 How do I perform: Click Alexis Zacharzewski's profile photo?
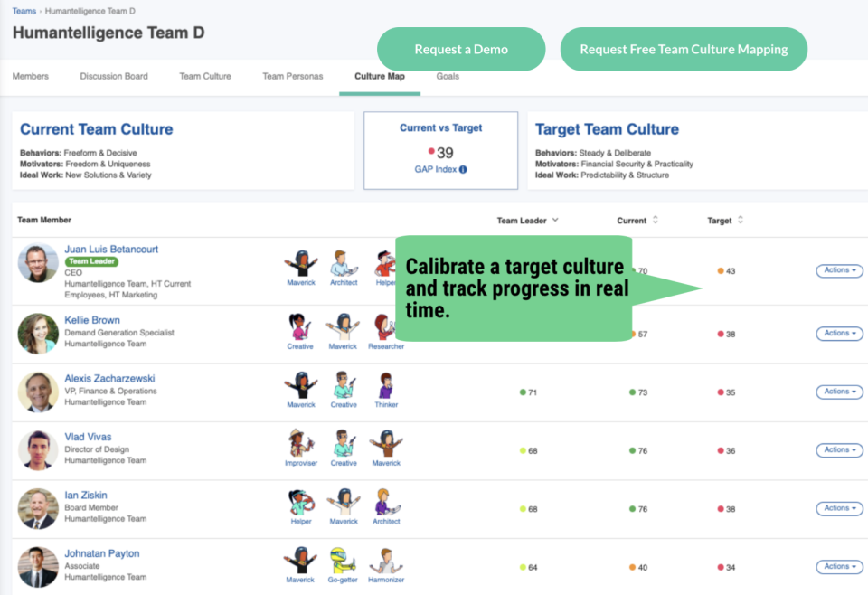click(38, 392)
